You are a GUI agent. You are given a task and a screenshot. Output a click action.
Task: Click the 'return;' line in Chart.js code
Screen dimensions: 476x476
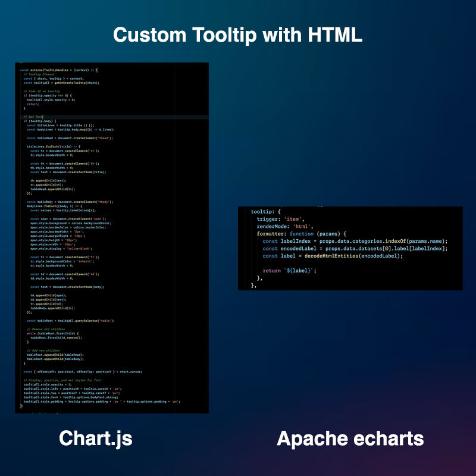click(x=33, y=104)
